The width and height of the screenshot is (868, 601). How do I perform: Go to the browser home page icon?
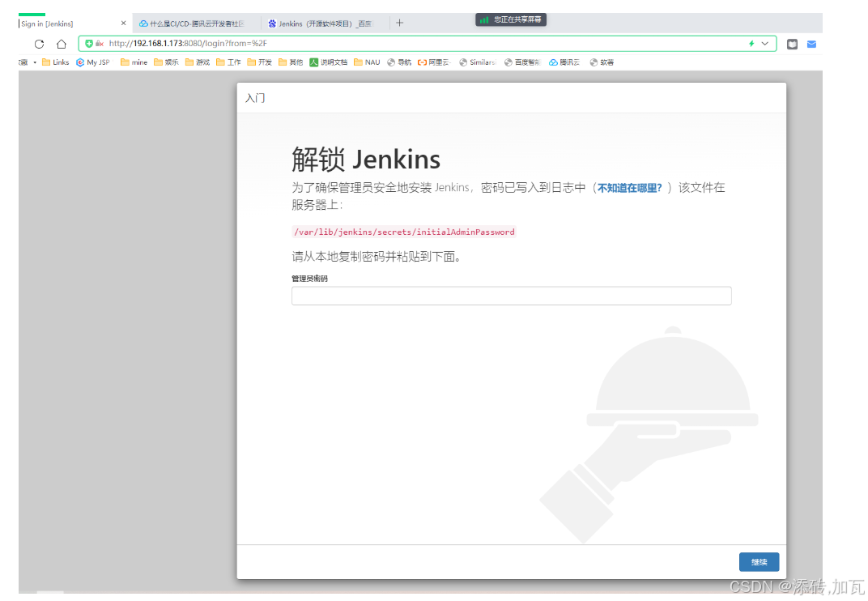coord(62,44)
